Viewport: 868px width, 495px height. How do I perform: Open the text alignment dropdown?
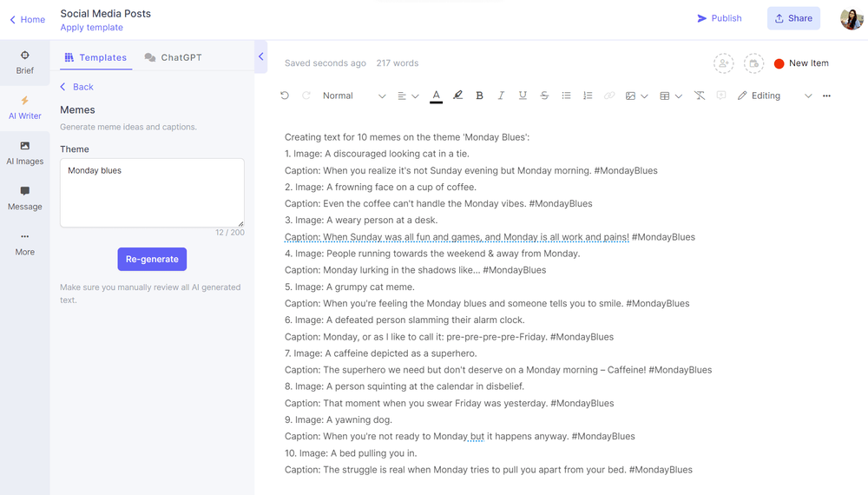408,96
